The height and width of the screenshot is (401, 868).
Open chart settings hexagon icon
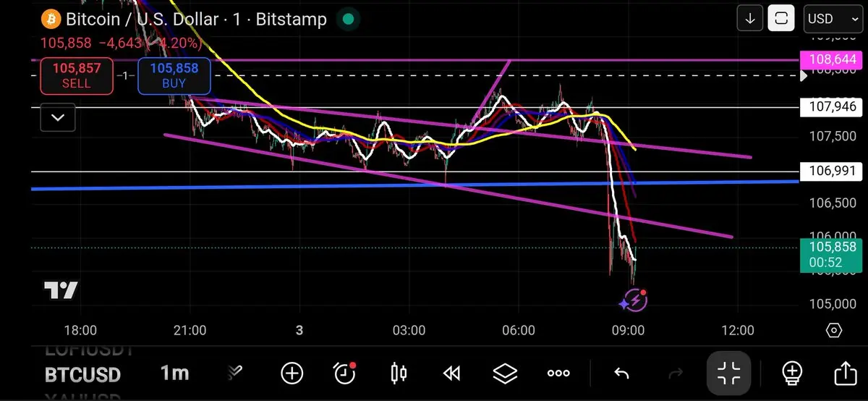833,331
